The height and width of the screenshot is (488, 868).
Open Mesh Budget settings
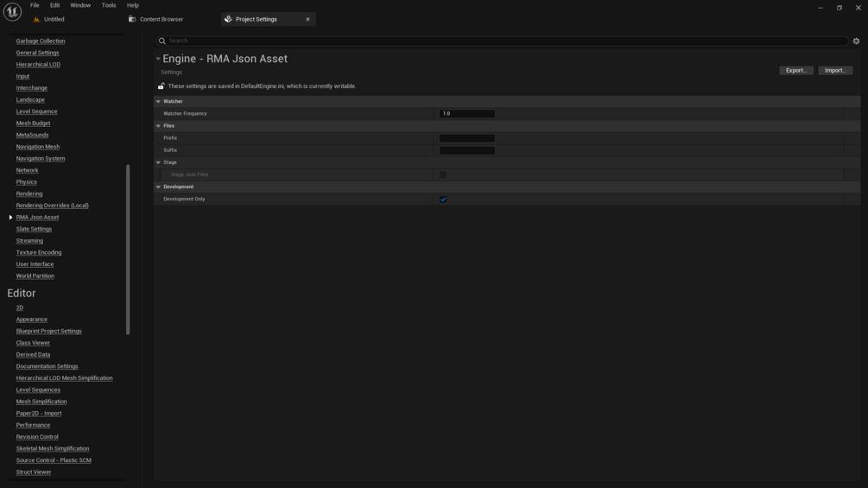coord(33,124)
